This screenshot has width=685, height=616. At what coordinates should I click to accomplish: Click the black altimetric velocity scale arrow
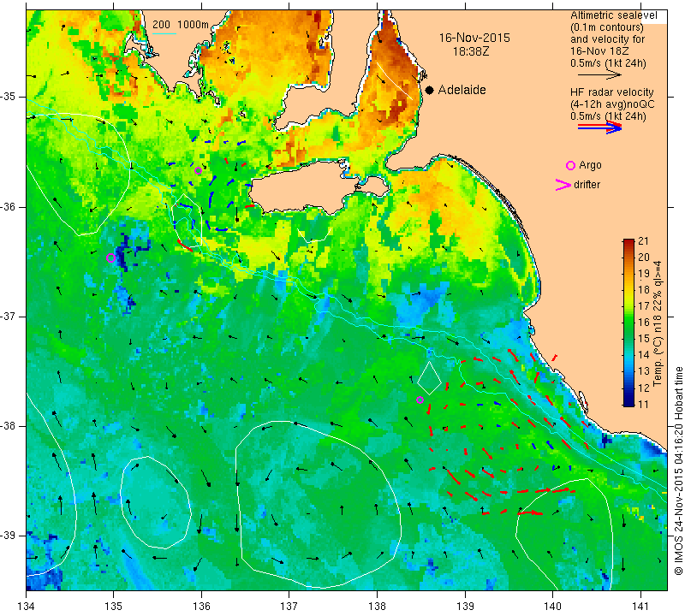pos(599,75)
